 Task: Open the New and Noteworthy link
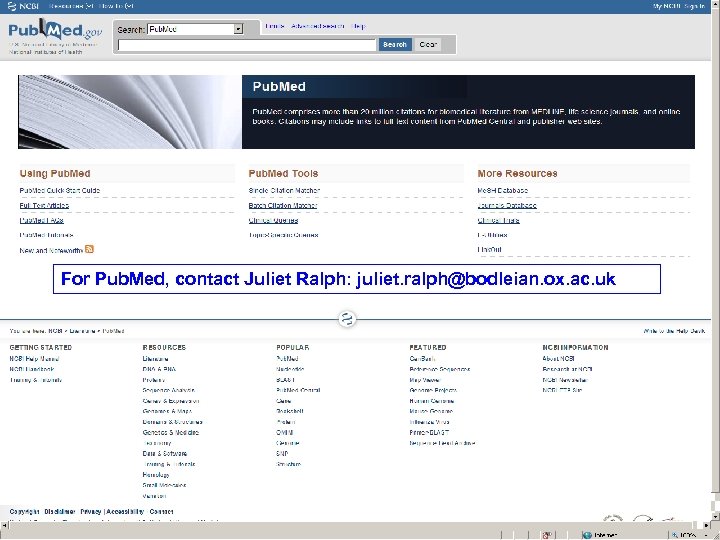[x=51, y=251]
